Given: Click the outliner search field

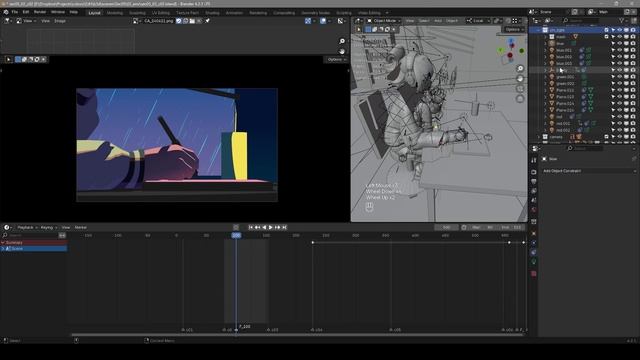Looking at the screenshot, I should click(580, 20).
